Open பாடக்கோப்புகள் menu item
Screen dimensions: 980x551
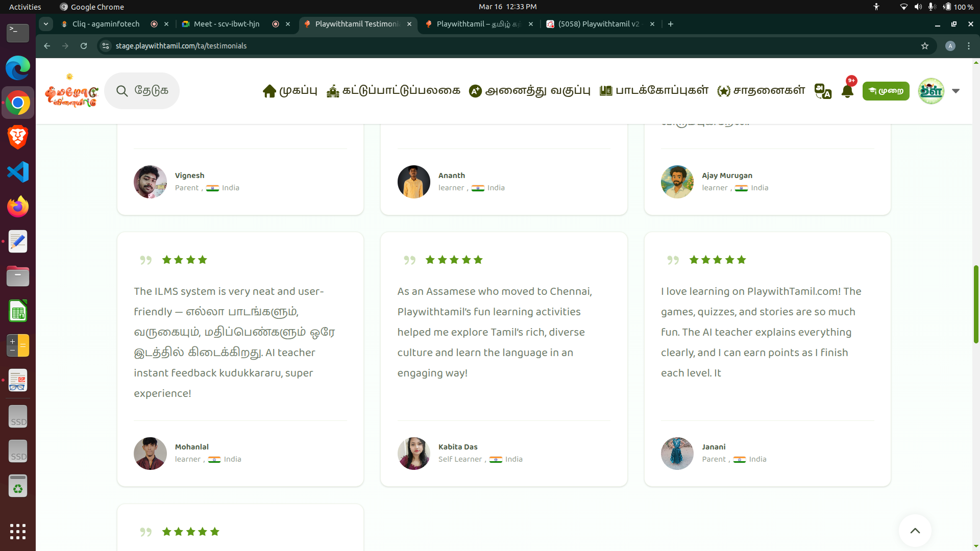click(654, 91)
